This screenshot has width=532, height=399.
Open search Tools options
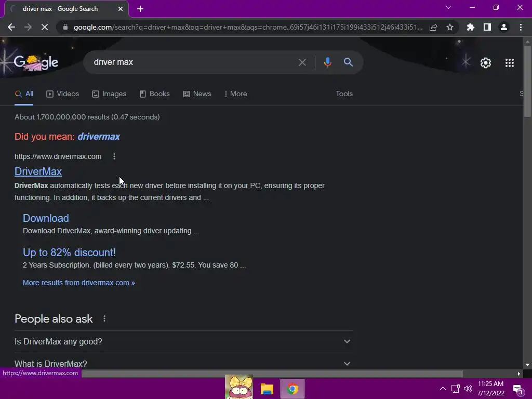(344, 94)
